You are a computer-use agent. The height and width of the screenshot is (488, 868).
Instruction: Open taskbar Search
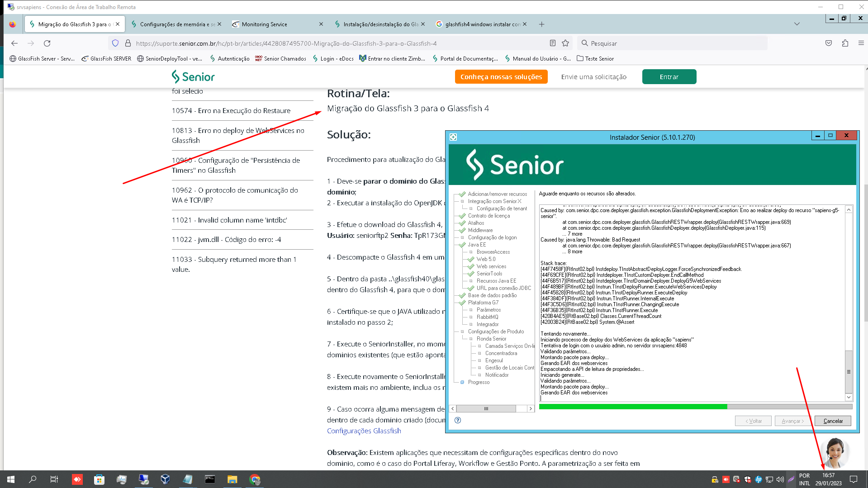pos(33,479)
